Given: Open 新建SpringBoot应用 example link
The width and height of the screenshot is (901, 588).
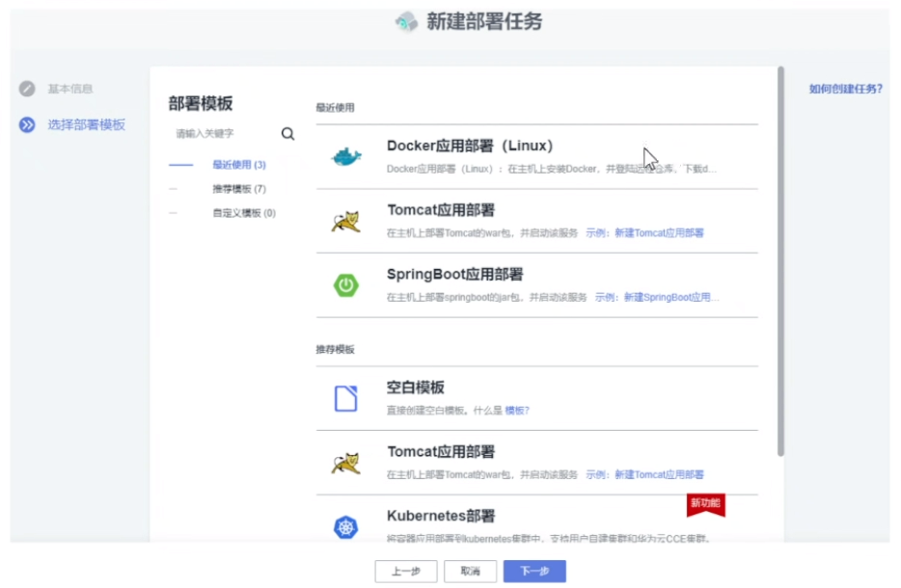Looking at the screenshot, I should pyautogui.click(x=671, y=297).
